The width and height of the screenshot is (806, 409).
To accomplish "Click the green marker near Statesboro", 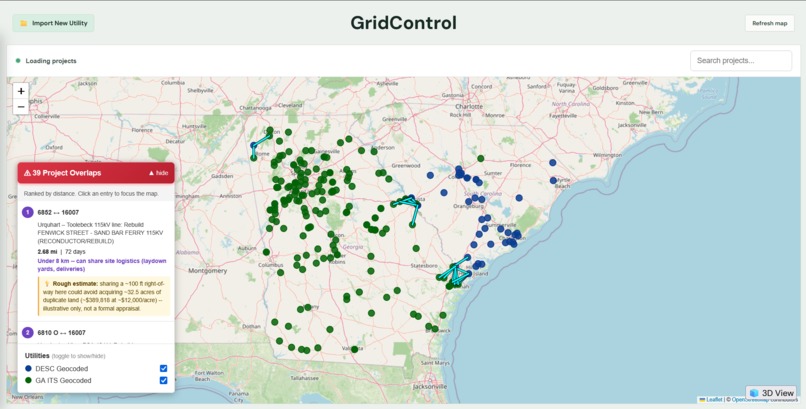I will (x=416, y=248).
